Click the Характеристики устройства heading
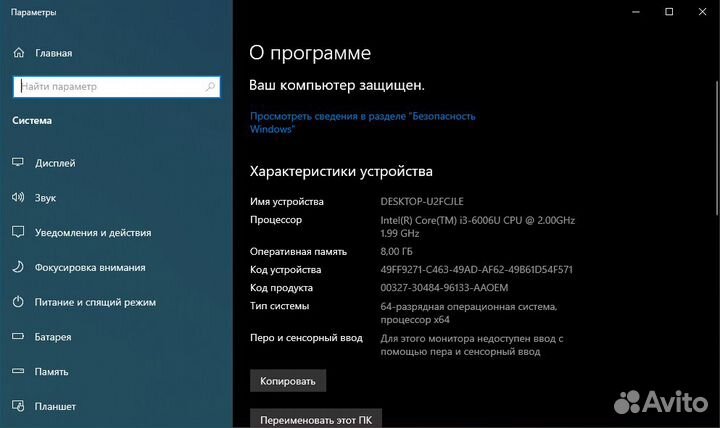Screen dimensions: 720x428 (x=341, y=171)
